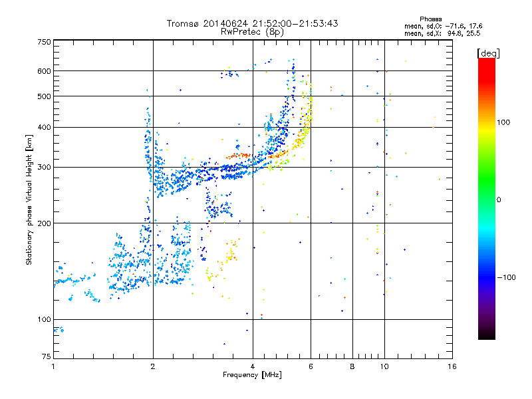Click colorbar tick label '-100'
This screenshot has width=532, height=399.
tap(506, 277)
